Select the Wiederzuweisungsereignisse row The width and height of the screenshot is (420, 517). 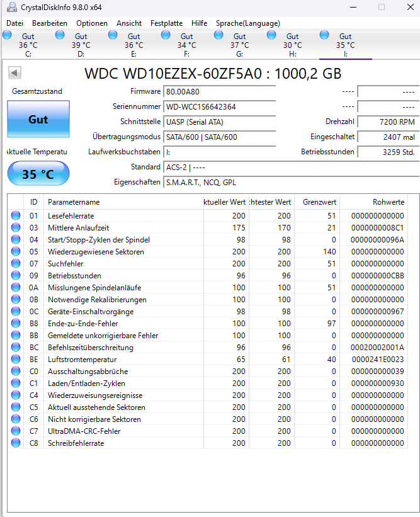click(208, 395)
